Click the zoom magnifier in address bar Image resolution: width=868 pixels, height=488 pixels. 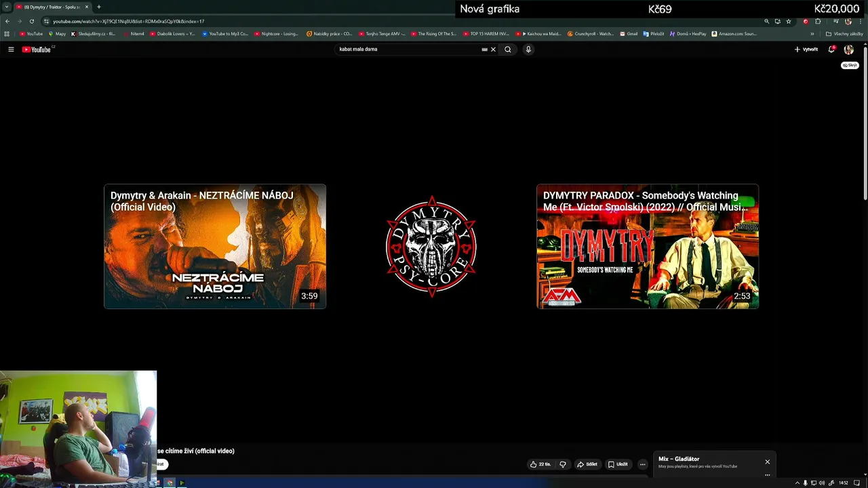[767, 21]
